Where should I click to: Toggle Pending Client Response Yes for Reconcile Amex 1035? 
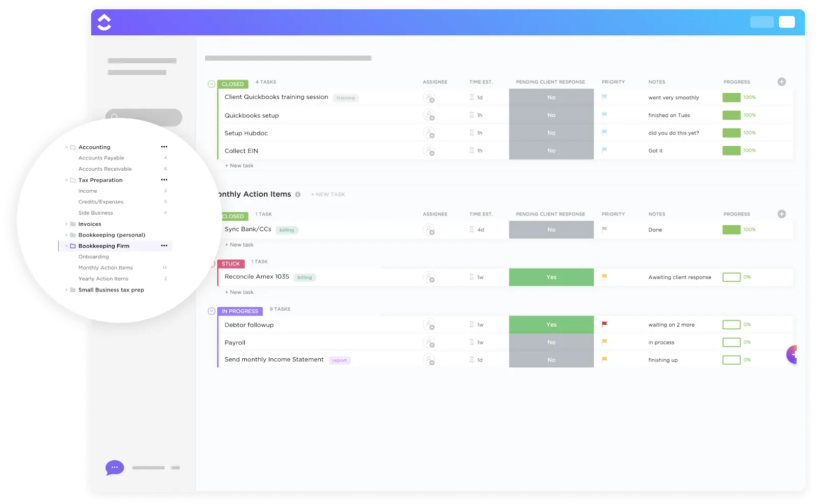click(x=551, y=277)
